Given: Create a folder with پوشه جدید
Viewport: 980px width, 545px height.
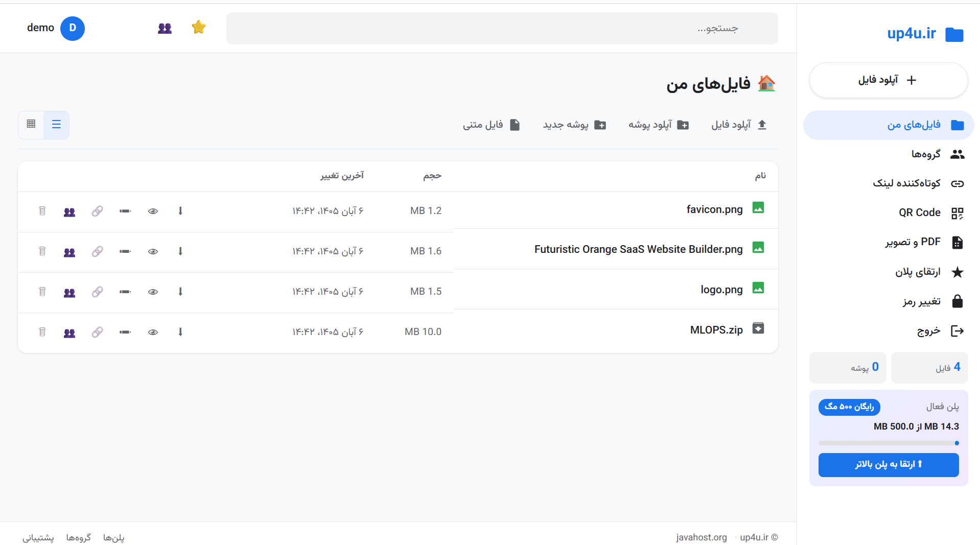Looking at the screenshot, I should (x=574, y=125).
